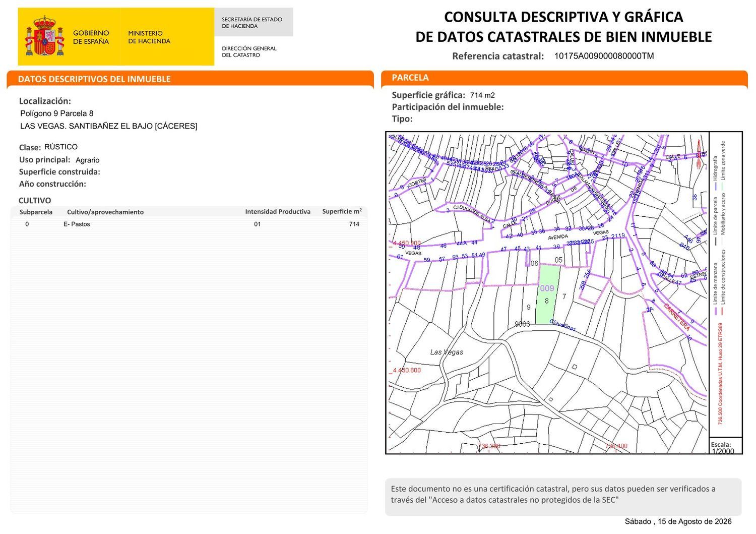Click the "DE DATOS CATASTRALES DE BIEN INMUEBLE" title line
756x534 pixels.
(563, 37)
